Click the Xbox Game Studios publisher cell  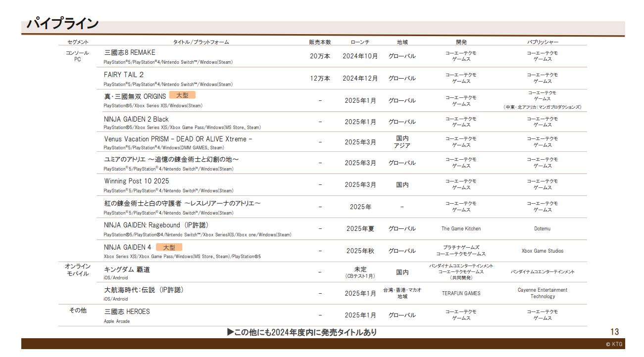(x=542, y=251)
